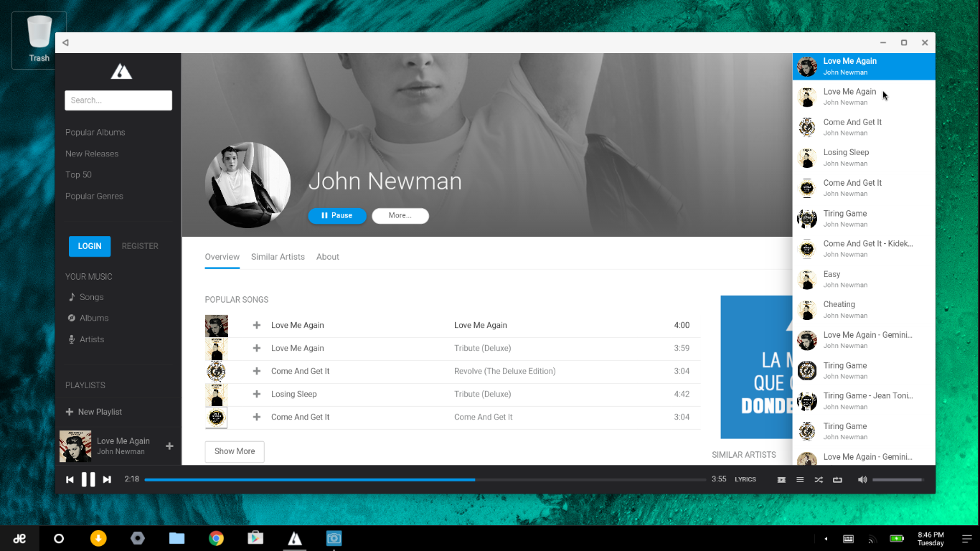This screenshot has height=551, width=980.
Task: Click the blue Pause button under John Newman
Action: click(x=337, y=216)
